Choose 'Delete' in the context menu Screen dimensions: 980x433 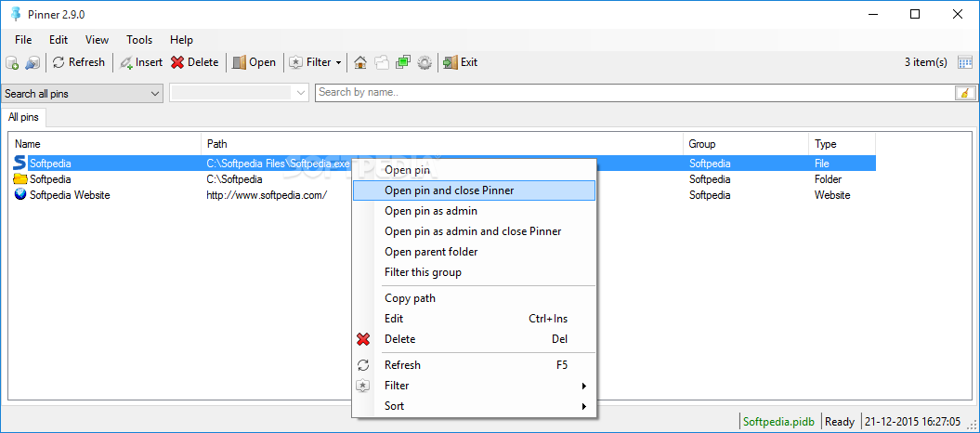(x=474, y=339)
